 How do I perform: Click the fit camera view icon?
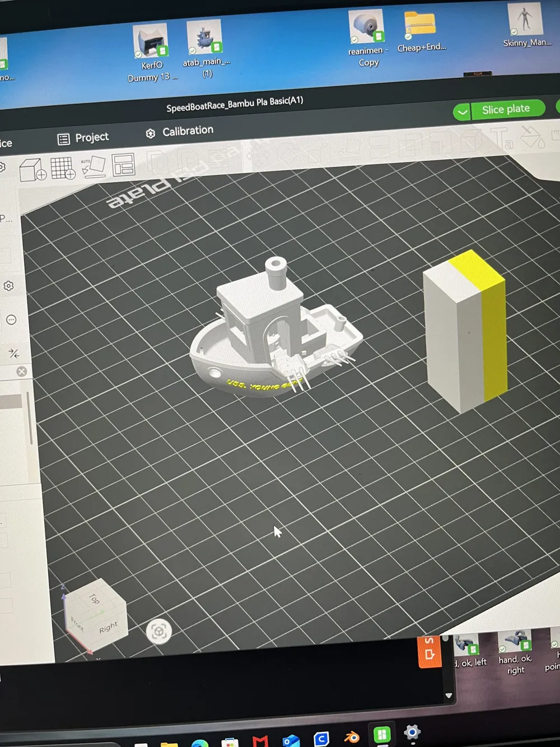point(158,632)
